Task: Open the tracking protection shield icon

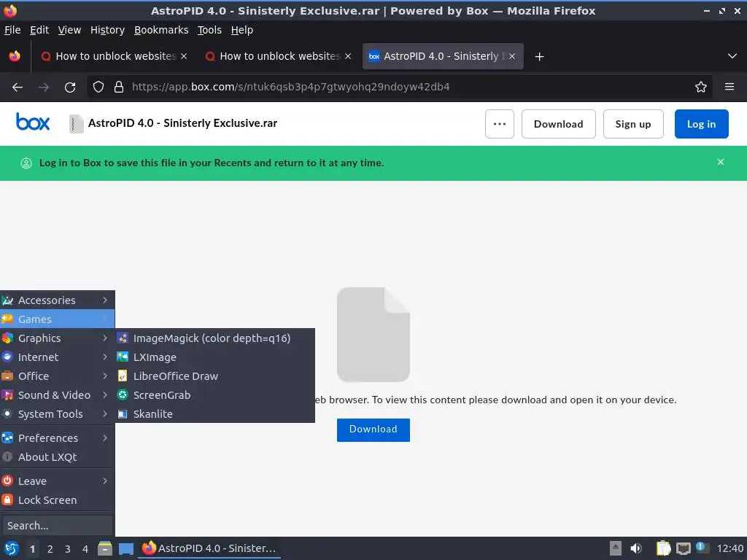Action: [98, 87]
